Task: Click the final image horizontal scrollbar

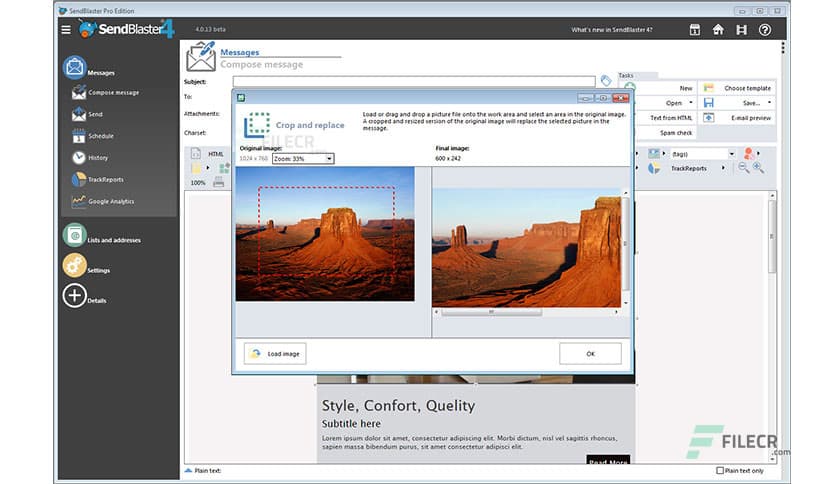Action: click(x=527, y=312)
